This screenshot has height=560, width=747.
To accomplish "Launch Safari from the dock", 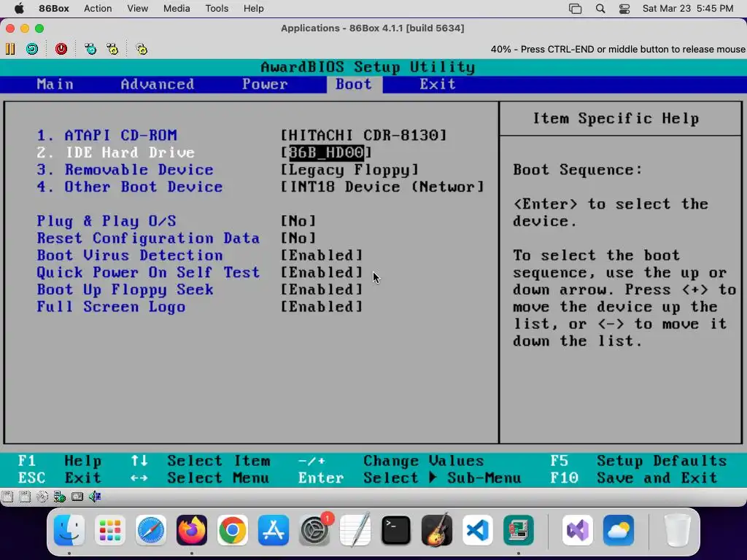I will click(x=151, y=530).
